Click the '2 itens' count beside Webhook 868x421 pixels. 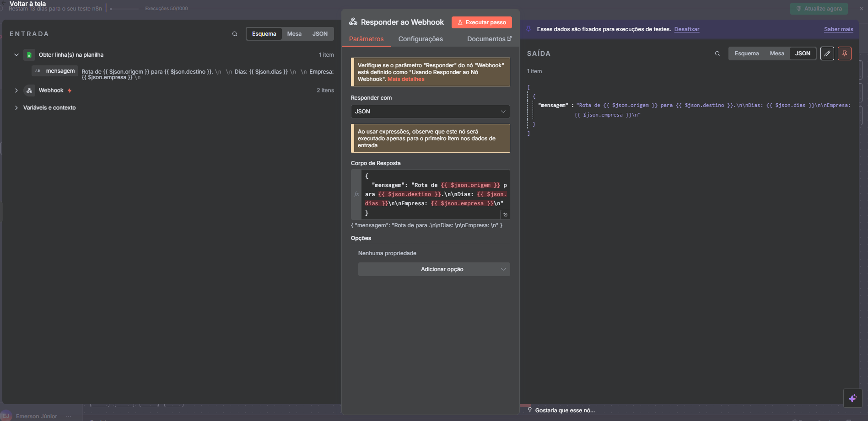(x=325, y=91)
